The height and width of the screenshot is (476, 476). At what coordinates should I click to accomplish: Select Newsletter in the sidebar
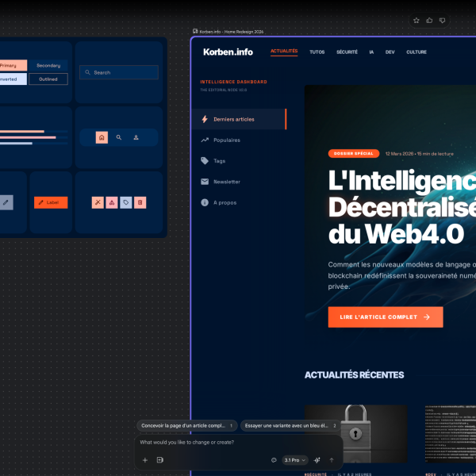226,182
